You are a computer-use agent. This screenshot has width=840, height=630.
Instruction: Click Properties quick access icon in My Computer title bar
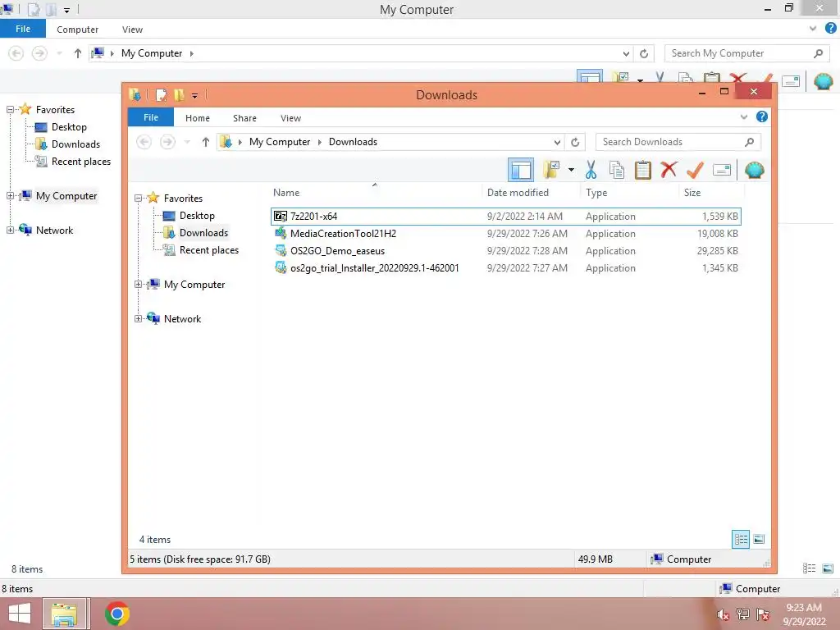33,9
